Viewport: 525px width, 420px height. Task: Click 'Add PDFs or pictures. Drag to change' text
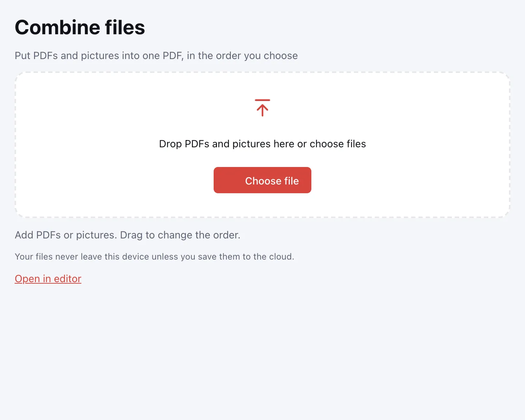coord(128,235)
